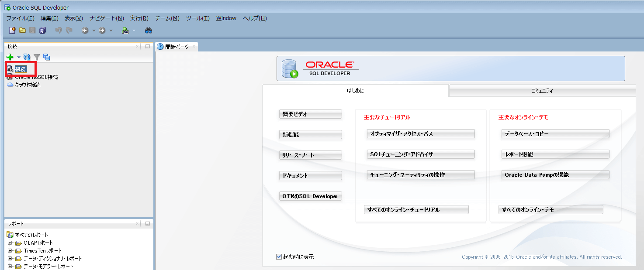This screenshot has width=644, height=270.
Task: Click the OTNのSQL Developer button
Action: [310, 196]
